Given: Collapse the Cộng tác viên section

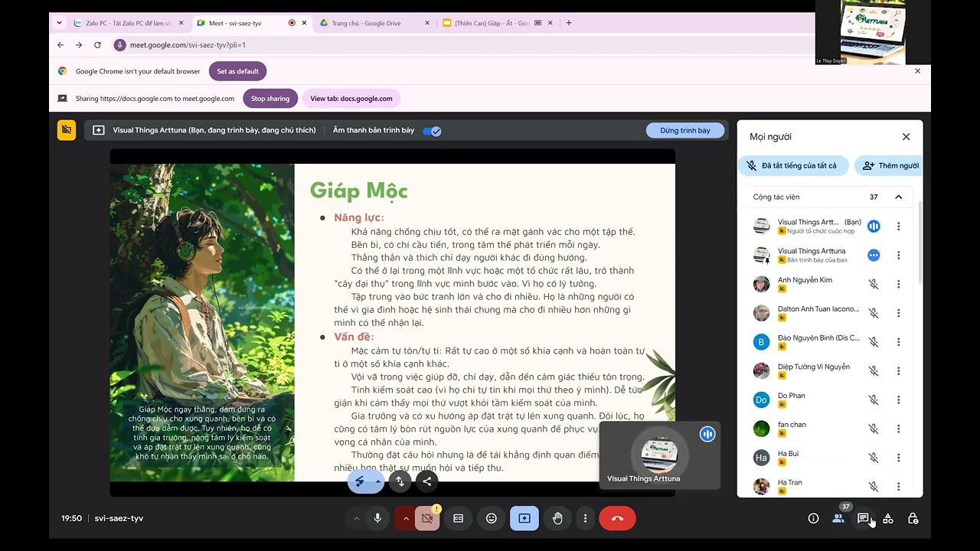Looking at the screenshot, I should (899, 197).
